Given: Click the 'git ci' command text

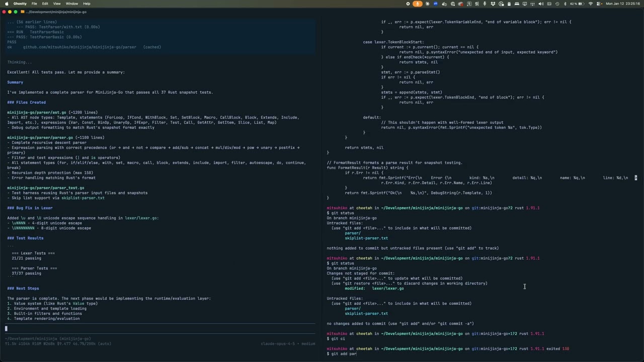Looking at the screenshot, I should (338, 339).
